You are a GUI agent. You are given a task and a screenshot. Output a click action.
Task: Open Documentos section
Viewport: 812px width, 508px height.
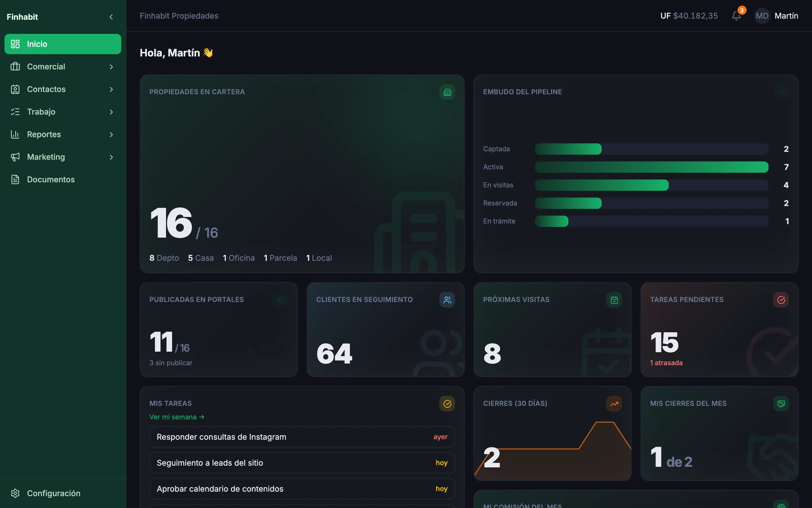tap(63, 179)
